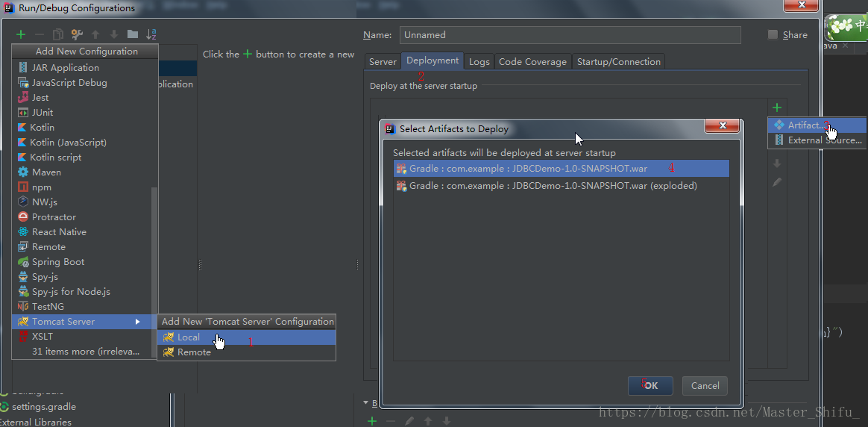The width and height of the screenshot is (868, 427).
Task: Open the Startup/Connection tab
Action: click(619, 61)
